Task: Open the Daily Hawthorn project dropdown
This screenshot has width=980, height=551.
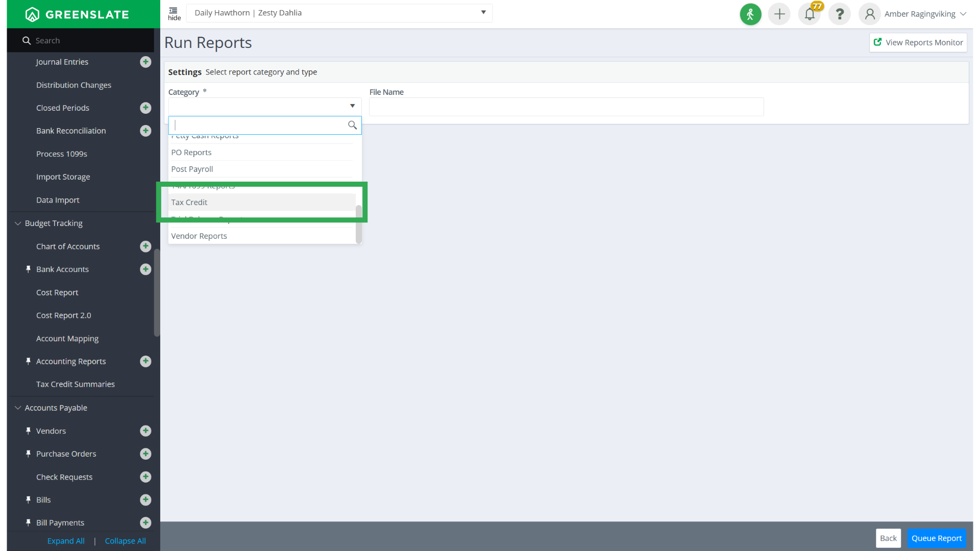Action: [x=339, y=13]
